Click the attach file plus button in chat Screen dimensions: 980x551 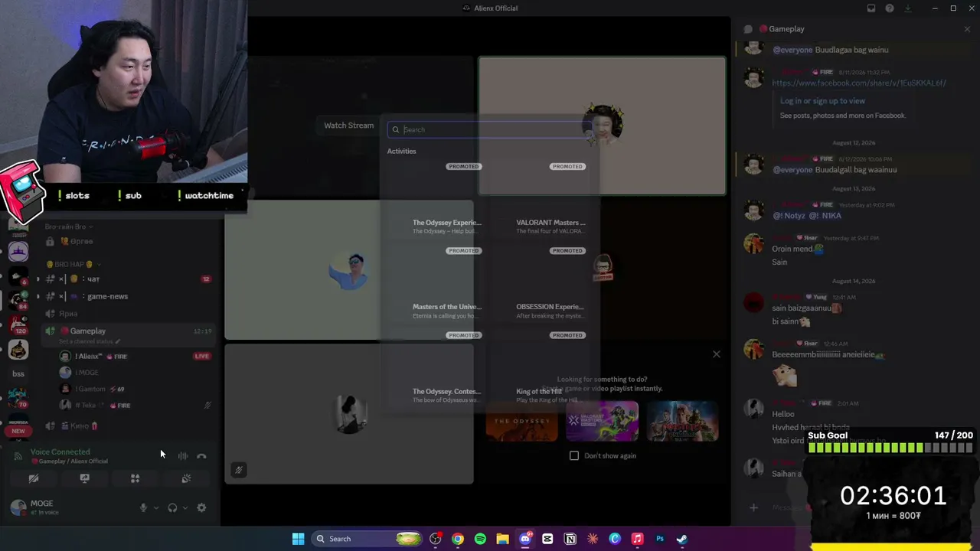(x=753, y=507)
